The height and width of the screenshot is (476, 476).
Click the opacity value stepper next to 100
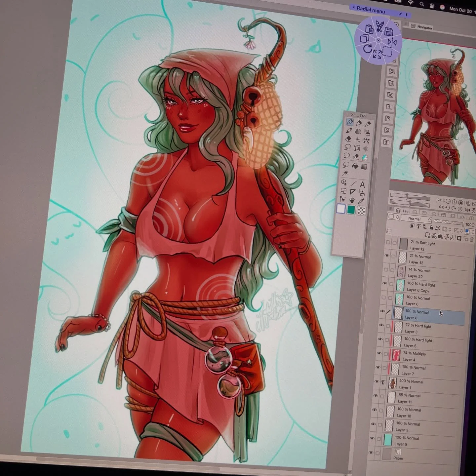(473, 225)
